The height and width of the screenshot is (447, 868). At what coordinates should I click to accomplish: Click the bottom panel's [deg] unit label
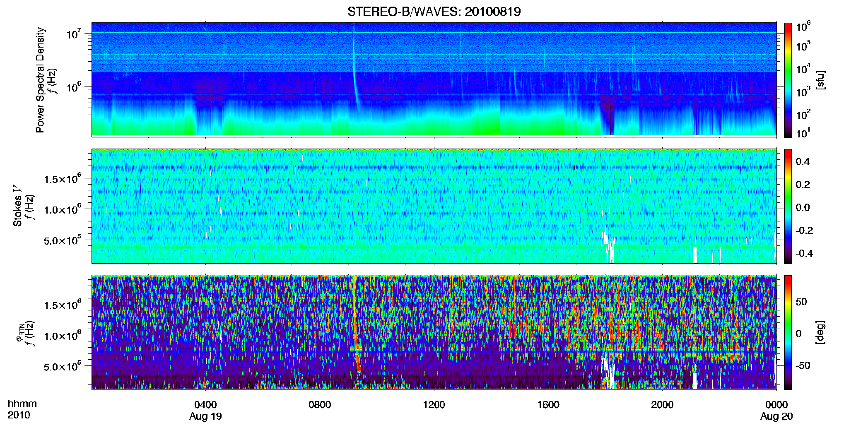(820, 332)
